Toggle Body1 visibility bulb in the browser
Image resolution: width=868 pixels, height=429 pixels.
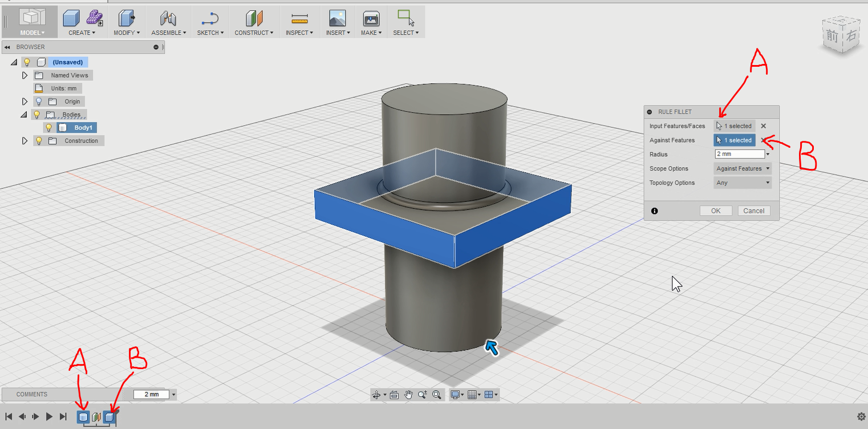48,127
